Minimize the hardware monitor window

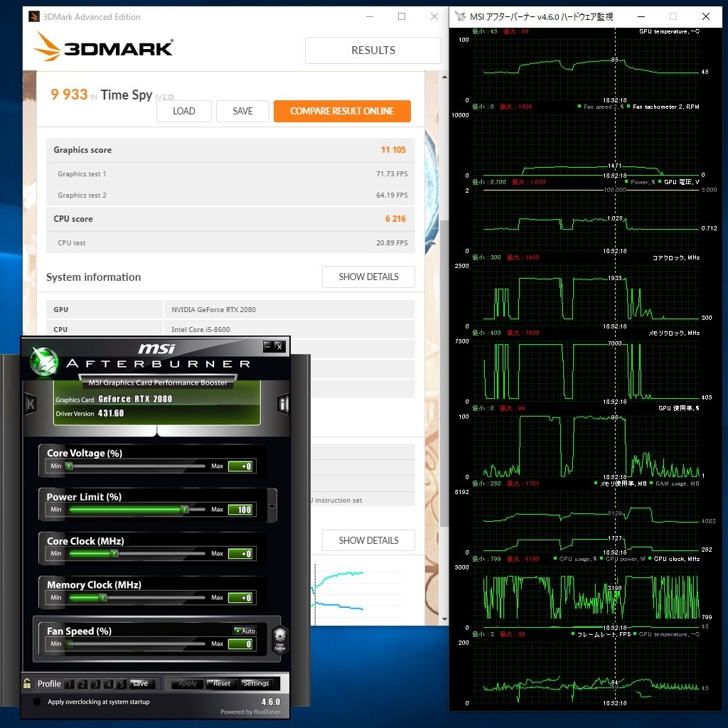tap(641, 17)
